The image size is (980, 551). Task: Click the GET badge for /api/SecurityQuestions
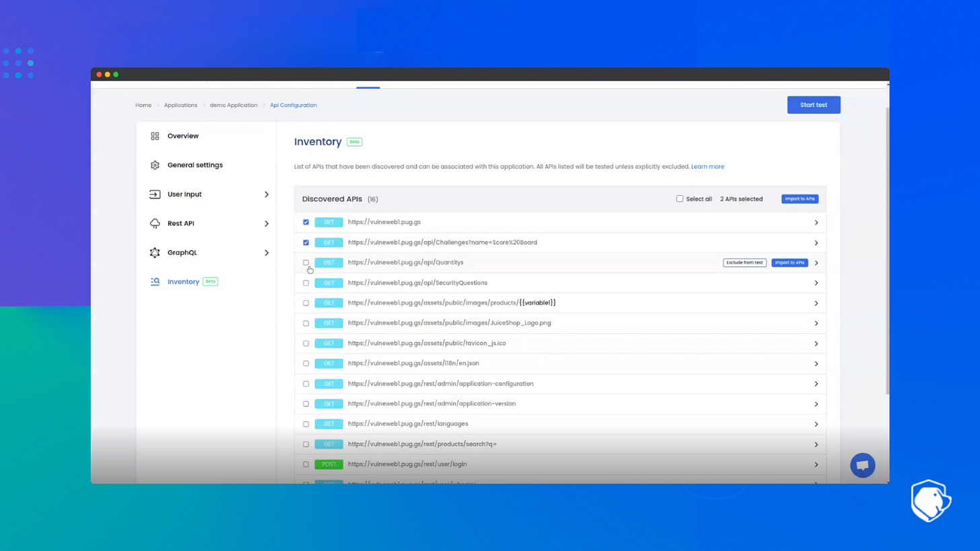pyautogui.click(x=328, y=283)
